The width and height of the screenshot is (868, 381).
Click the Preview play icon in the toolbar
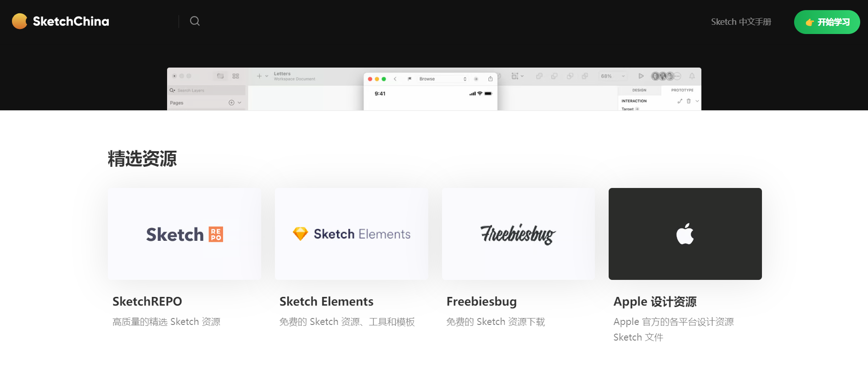tap(641, 76)
